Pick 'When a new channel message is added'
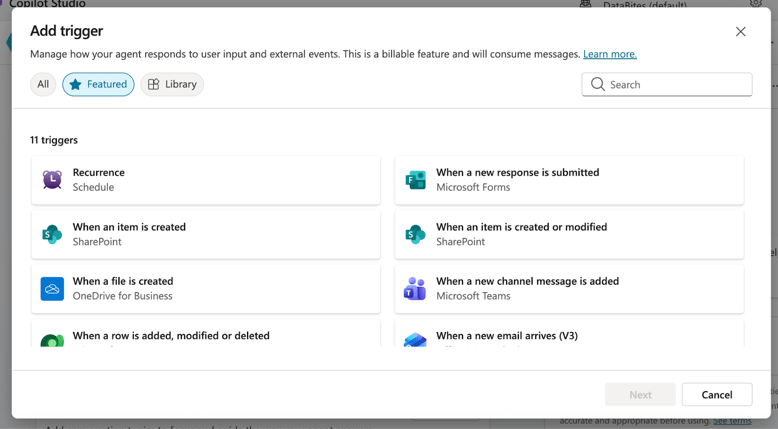The height and width of the screenshot is (429, 778). click(569, 289)
